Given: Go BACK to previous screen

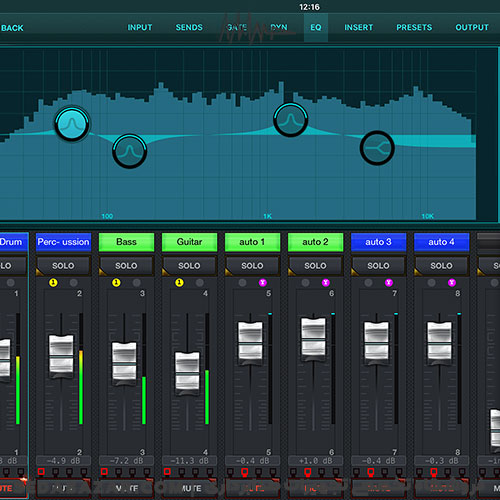Looking at the screenshot, I should coord(12,28).
